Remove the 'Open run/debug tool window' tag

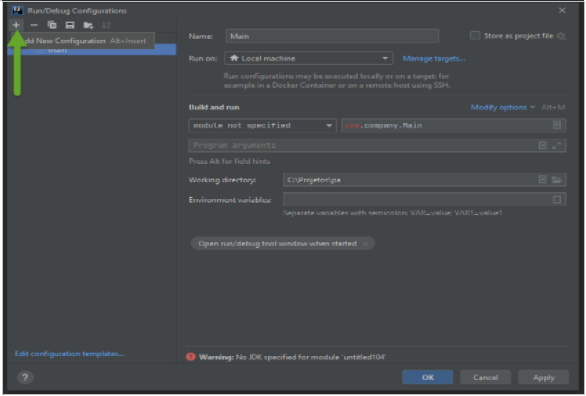click(366, 244)
